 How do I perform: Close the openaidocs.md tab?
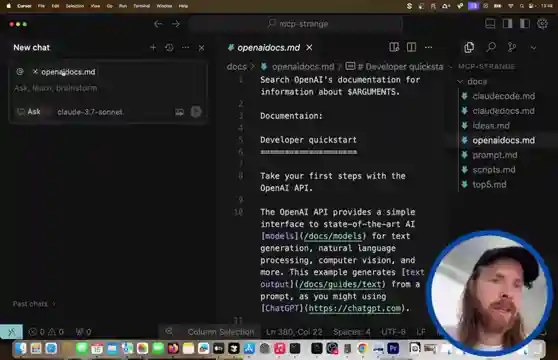pyautogui.click(x=309, y=47)
